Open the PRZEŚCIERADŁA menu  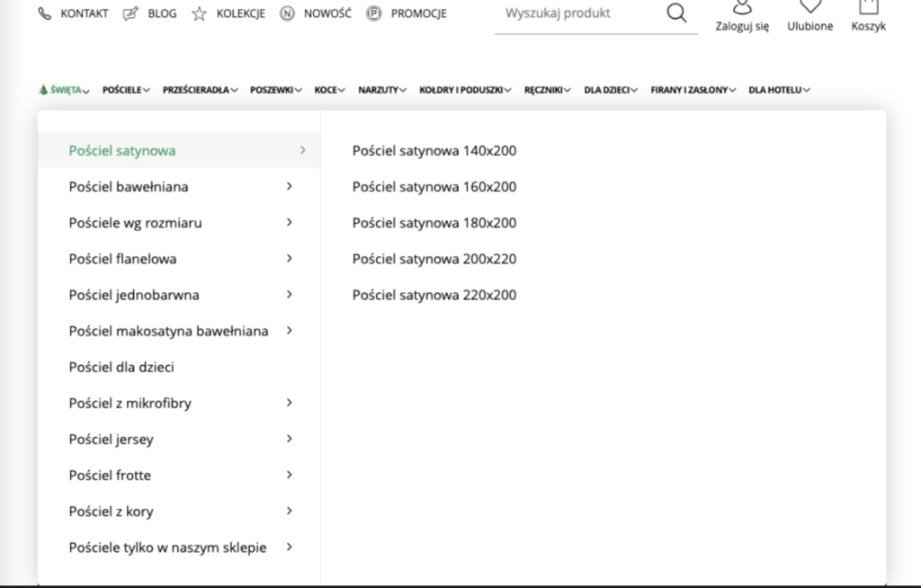[x=201, y=90]
